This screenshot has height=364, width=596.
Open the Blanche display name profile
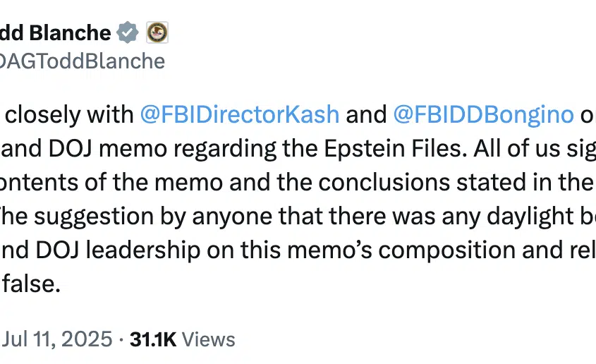click(56, 32)
